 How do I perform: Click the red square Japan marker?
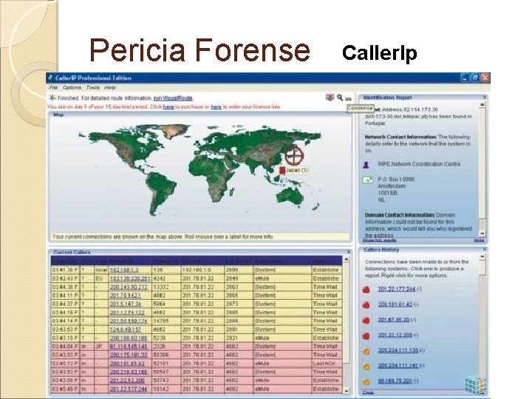click(282, 171)
